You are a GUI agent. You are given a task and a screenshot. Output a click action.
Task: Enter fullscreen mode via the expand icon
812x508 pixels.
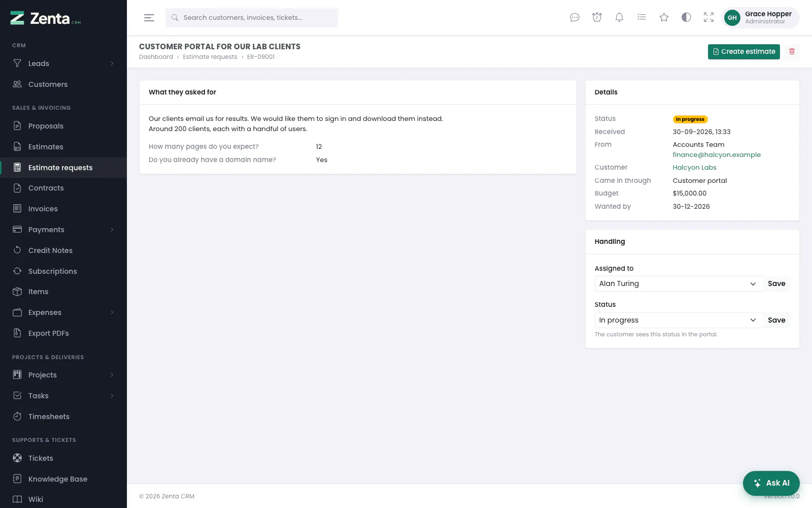click(708, 18)
